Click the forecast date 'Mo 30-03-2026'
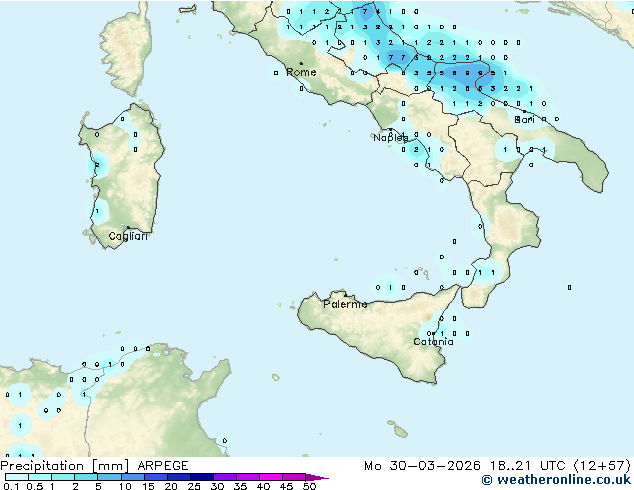Image resolution: width=634 pixels, height=490 pixels. pos(422,466)
